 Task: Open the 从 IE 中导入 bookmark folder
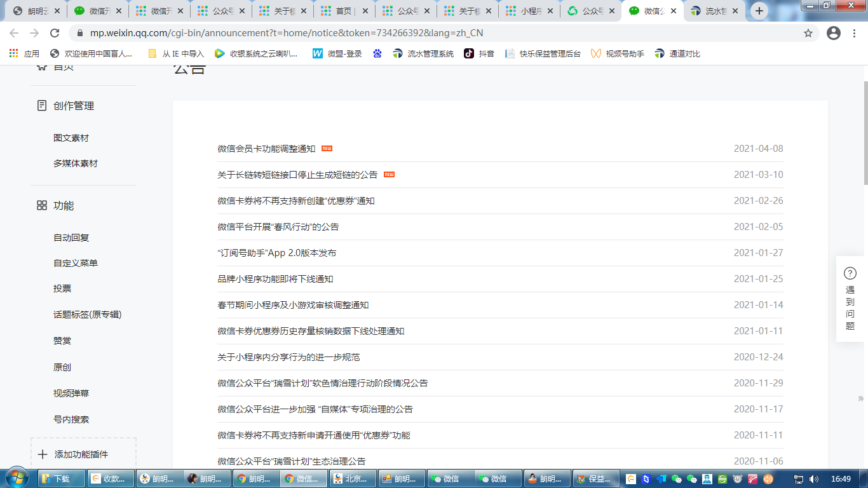176,53
